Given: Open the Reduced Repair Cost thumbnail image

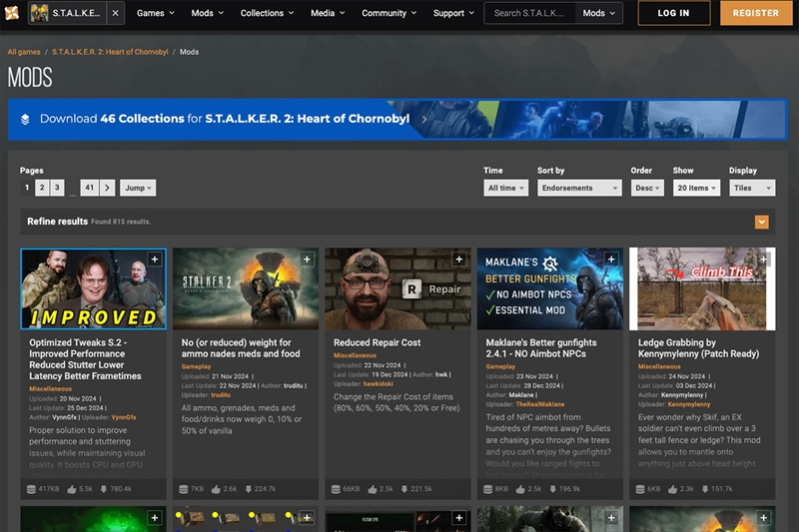Looking at the screenshot, I should click(x=398, y=288).
